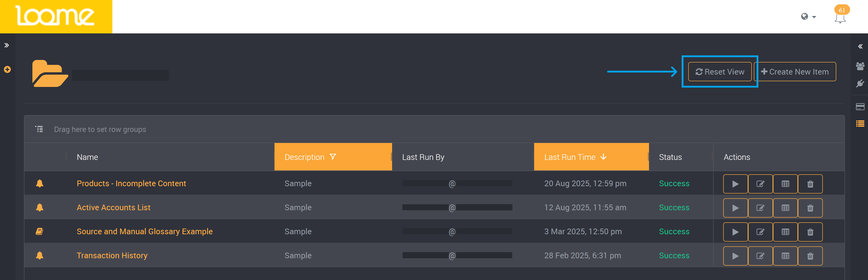
Task: Click the plug connections icon in right sidebar
Action: coord(860,83)
